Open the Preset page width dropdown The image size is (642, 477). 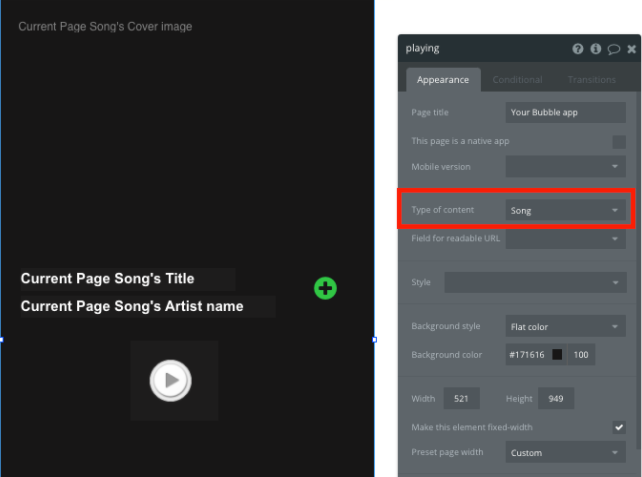(565, 452)
